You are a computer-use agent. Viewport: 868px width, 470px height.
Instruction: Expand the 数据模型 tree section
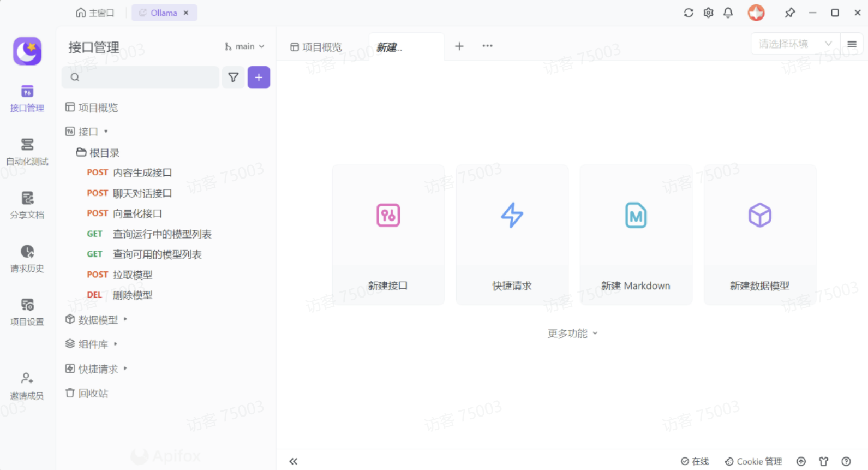[x=125, y=319]
